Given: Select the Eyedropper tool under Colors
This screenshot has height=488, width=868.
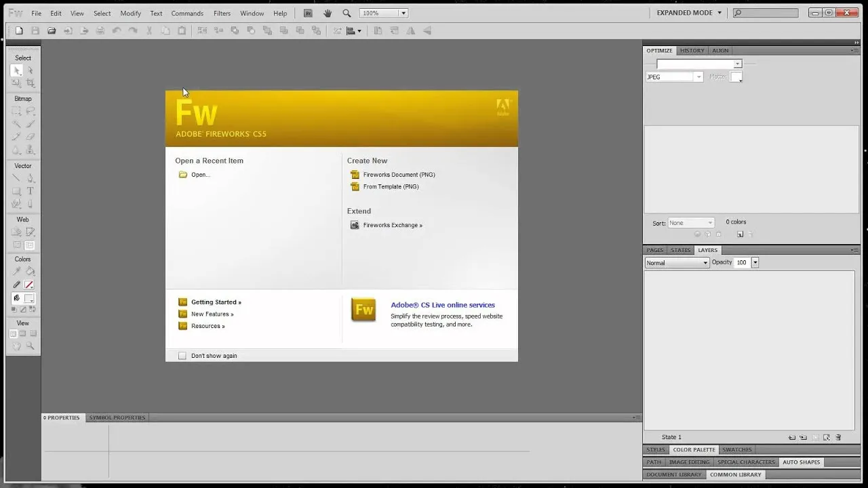Looking at the screenshot, I should tap(16, 271).
